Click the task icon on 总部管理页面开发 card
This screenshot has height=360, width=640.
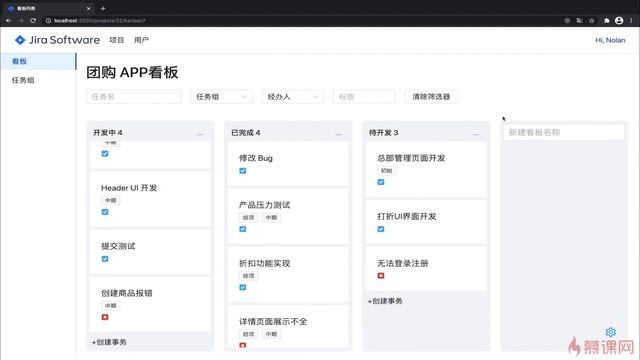click(381, 182)
